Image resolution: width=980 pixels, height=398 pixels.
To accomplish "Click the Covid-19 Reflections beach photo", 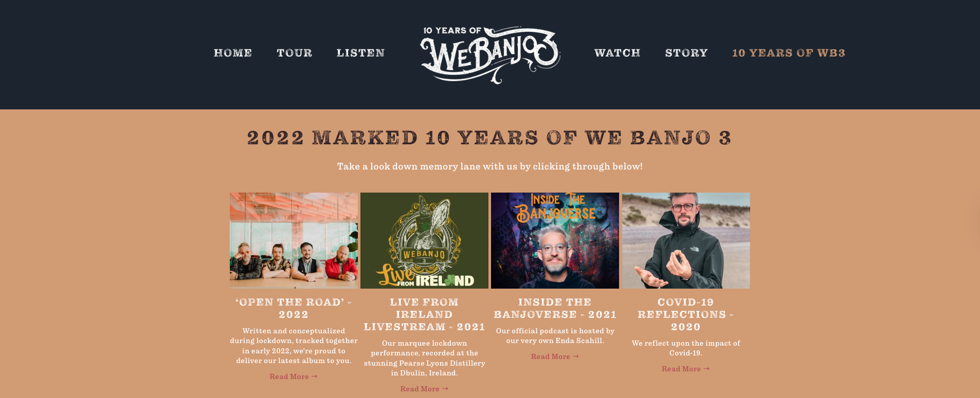I will click(x=686, y=240).
